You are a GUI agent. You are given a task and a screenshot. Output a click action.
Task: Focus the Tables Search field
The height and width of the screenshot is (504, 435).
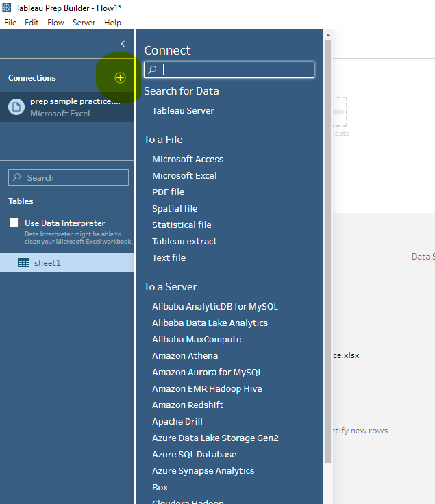[x=69, y=177]
